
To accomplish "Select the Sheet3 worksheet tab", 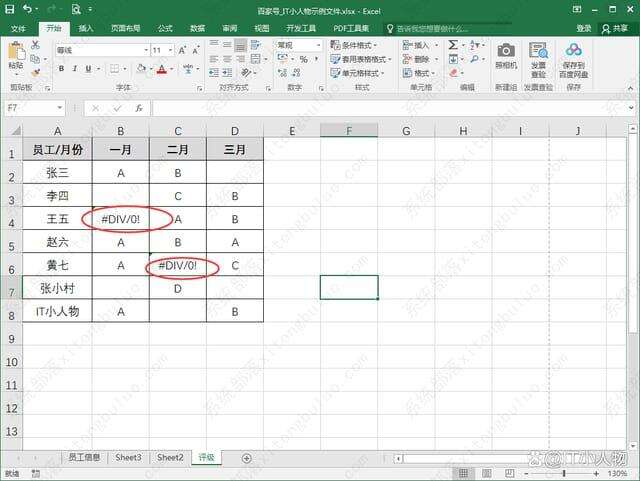I will (128, 457).
